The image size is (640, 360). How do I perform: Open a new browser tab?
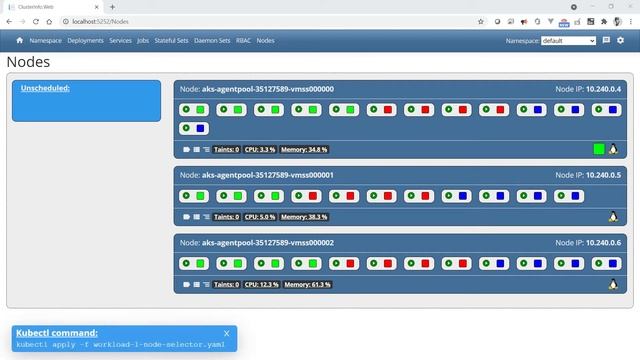112,7
